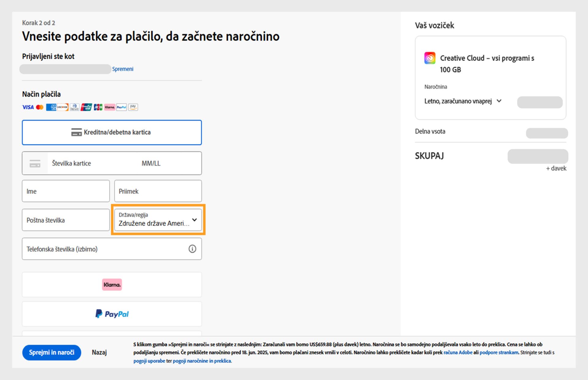588x380 pixels.
Task: Click the Spremeni link to change account
Action: click(123, 69)
